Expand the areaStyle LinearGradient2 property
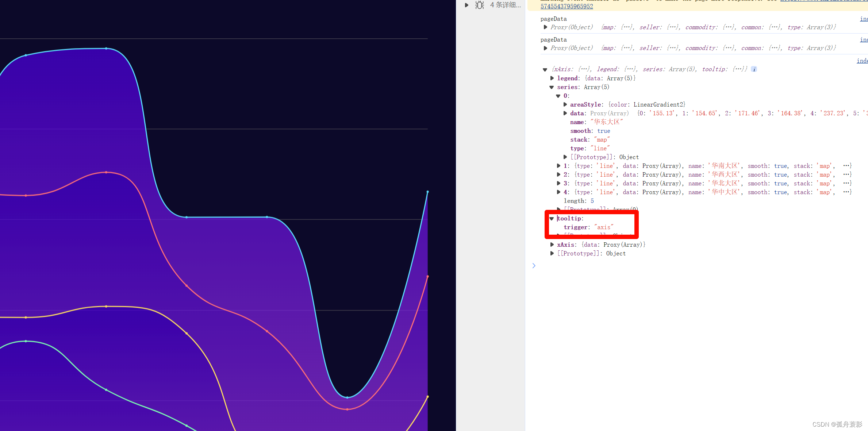Viewport: 868px width, 431px height. [x=565, y=105]
